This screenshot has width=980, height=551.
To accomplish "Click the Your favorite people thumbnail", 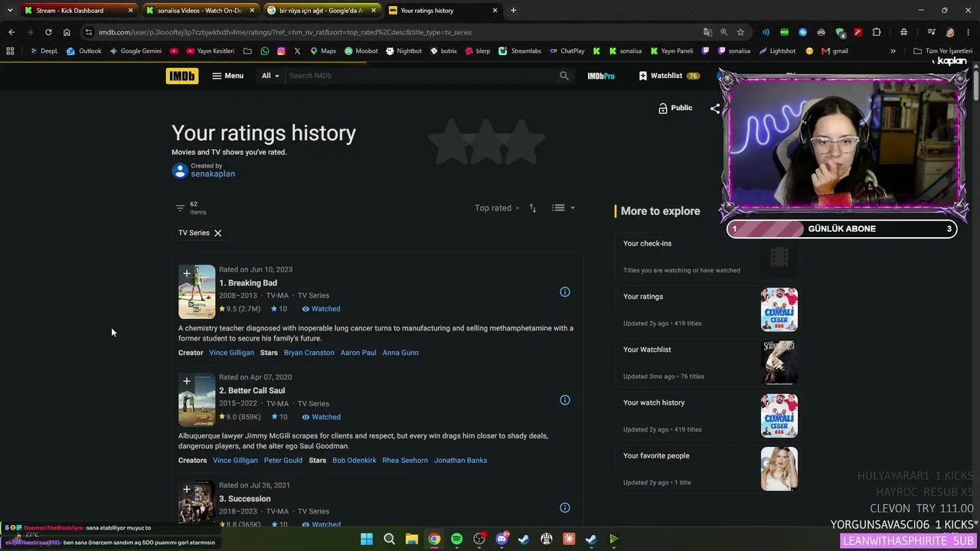I will coord(779,468).
